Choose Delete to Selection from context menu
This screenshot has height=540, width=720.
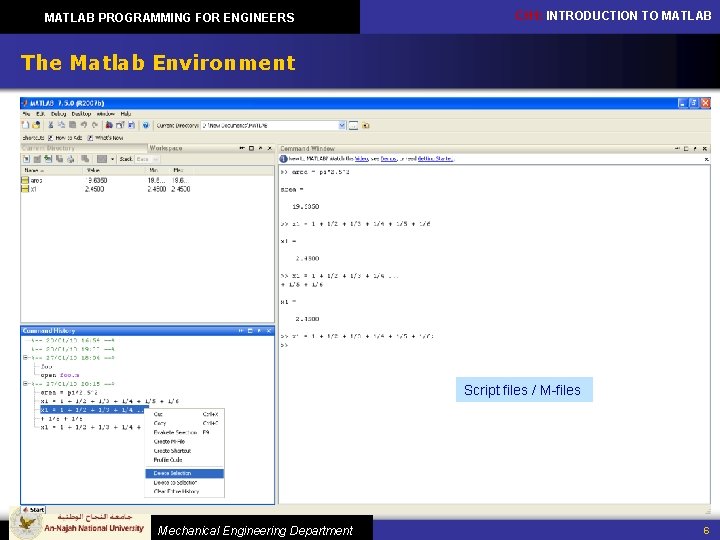coord(185,483)
